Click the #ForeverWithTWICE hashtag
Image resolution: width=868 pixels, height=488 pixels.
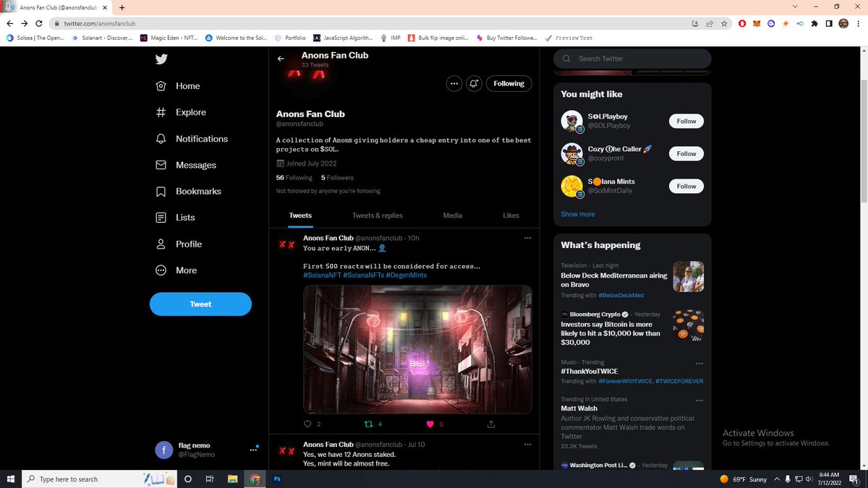(x=625, y=381)
